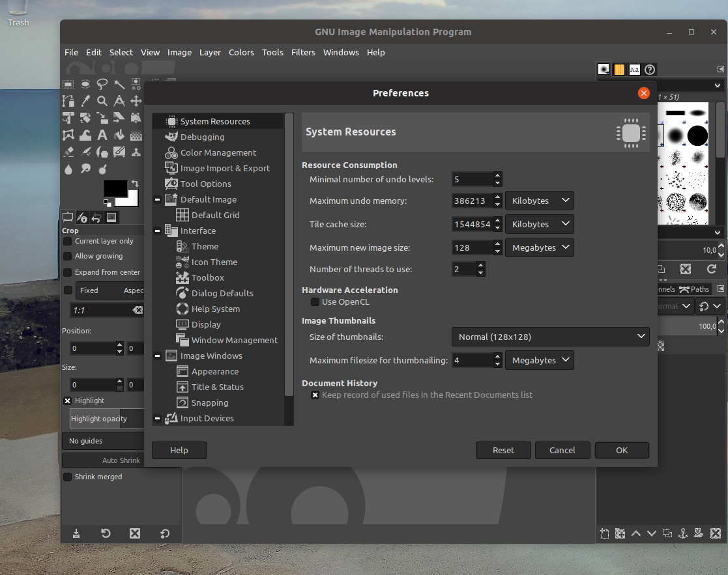This screenshot has width=728, height=575.
Task: Click the white background color swatch
Action: [132, 201]
